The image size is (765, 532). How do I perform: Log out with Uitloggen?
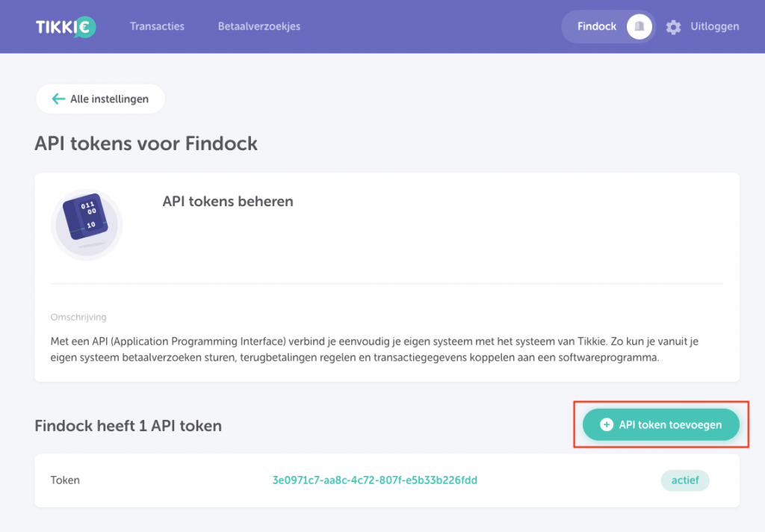coord(715,26)
